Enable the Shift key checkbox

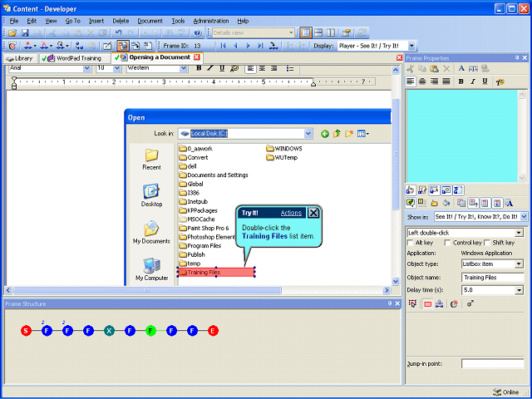(487, 243)
